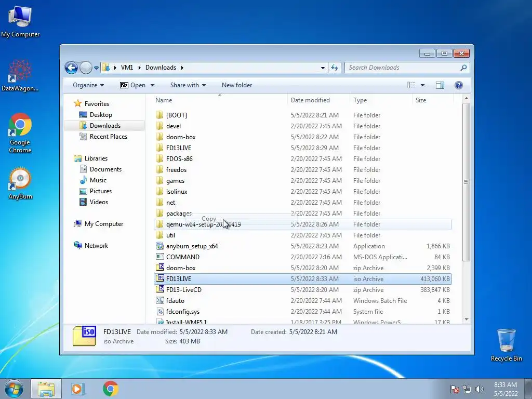This screenshot has height=399, width=532.
Task: Sort by Type column header
Action: [x=381, y=100]
